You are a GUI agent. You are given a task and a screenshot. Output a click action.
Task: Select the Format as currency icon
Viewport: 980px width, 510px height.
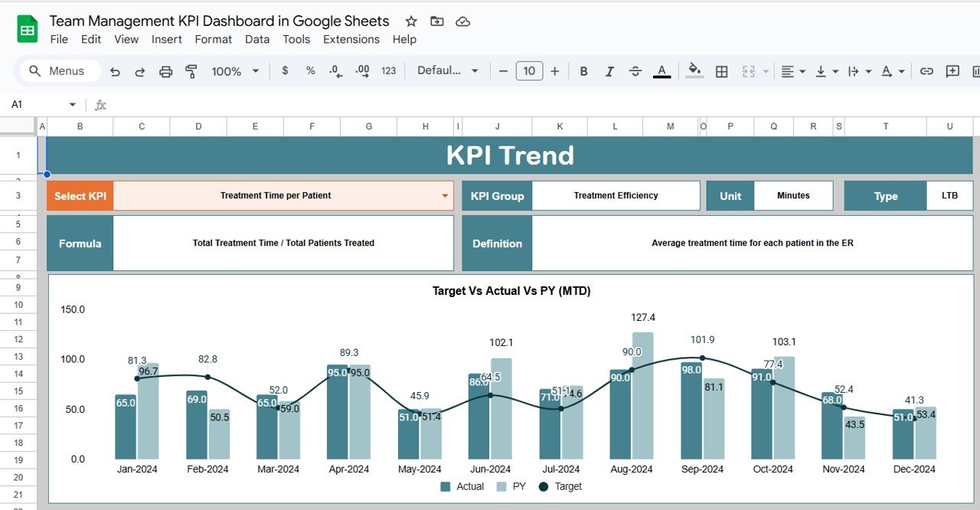coord(285,70)
